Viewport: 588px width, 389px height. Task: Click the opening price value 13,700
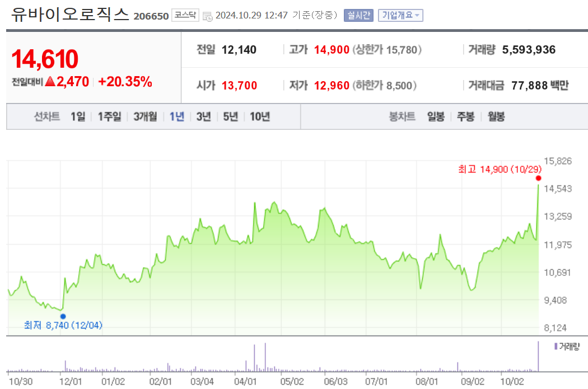[239, 86]
